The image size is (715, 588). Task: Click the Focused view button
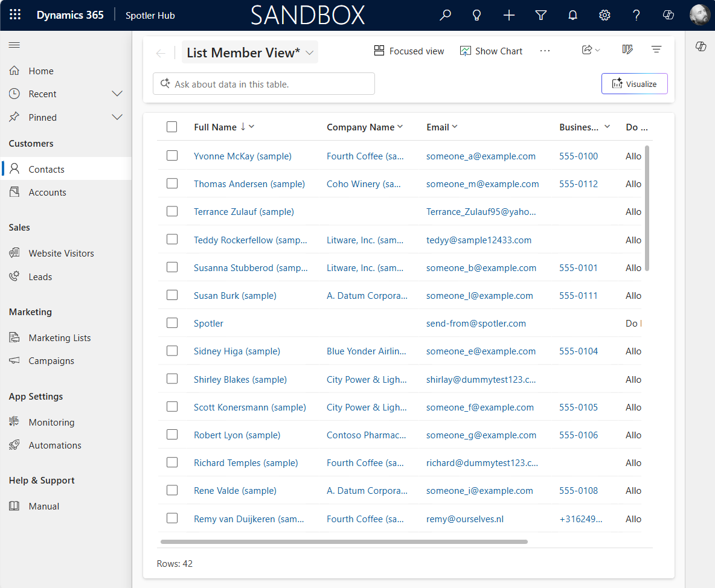(x=409, y=51)
